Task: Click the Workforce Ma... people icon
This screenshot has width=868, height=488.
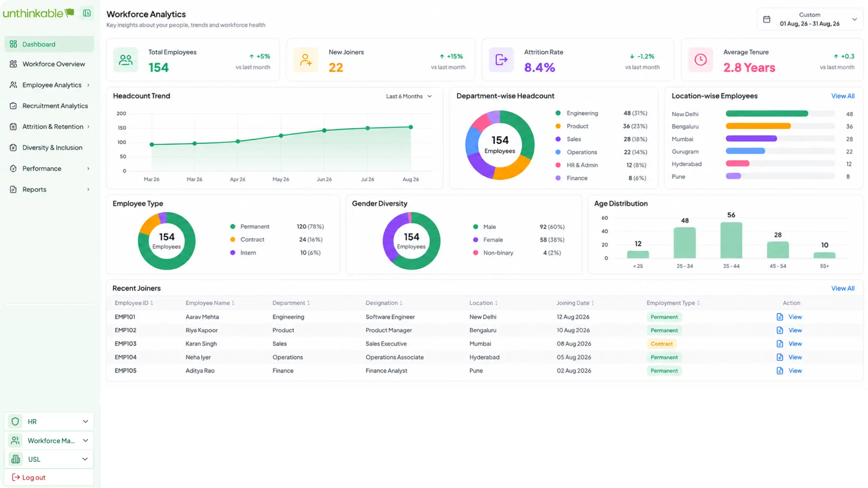Action: [x=15, y=440]
